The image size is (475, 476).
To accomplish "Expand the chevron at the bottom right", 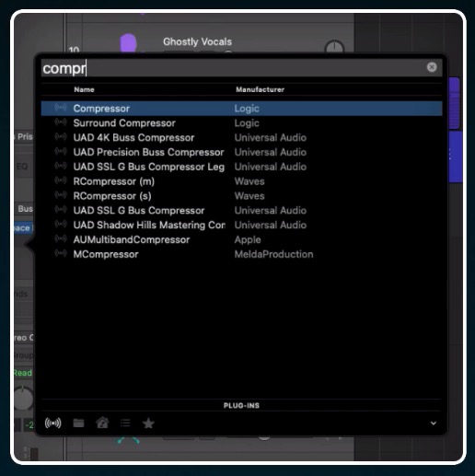I will [434, 424].
